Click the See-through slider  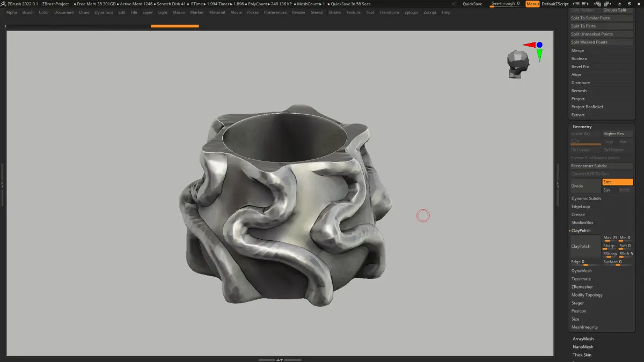pyautogui.click(x=506, y=4)
